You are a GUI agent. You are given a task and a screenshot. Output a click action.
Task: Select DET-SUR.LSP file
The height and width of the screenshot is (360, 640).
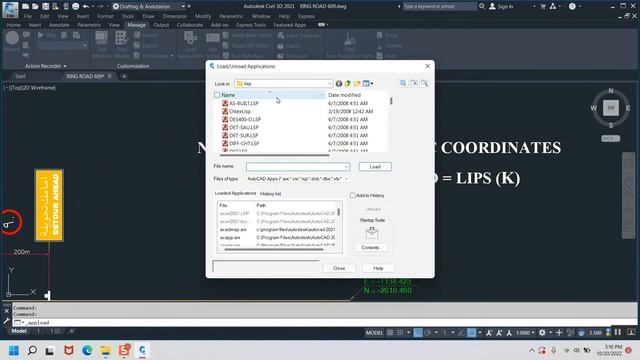(x=243, y=135)
